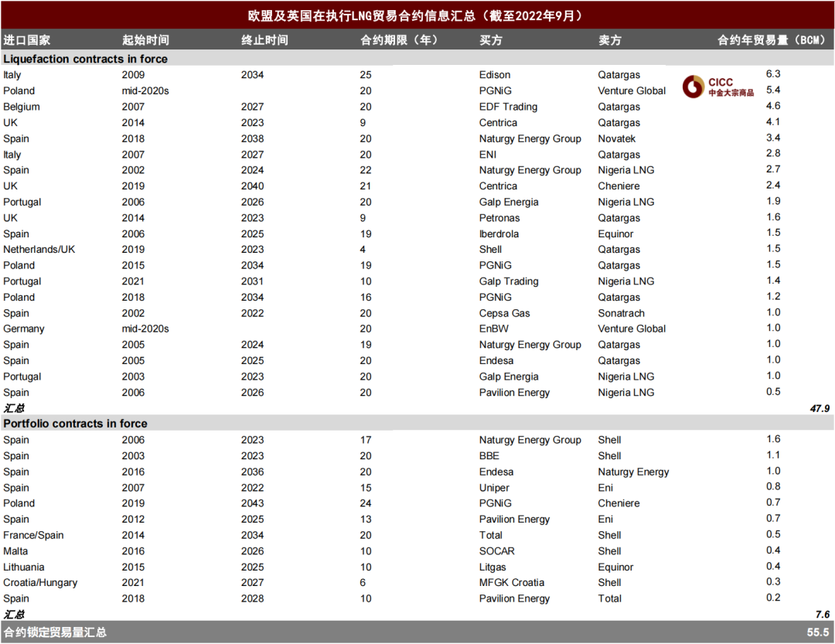This screenshot has width=835, height=644.
Task: Click the buyer 'Iberdrola'
Action: tap(499, 233)
